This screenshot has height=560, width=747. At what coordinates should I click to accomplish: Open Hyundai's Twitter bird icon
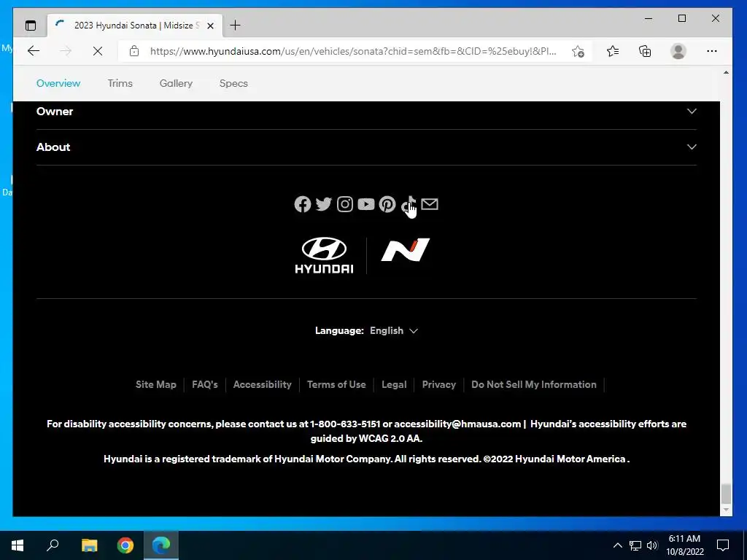[323, 204]
